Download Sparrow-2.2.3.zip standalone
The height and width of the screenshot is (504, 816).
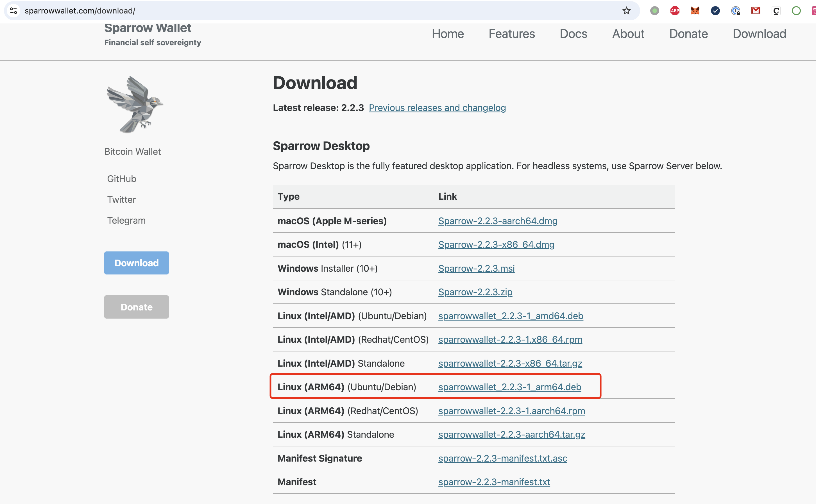pos(475,292)
